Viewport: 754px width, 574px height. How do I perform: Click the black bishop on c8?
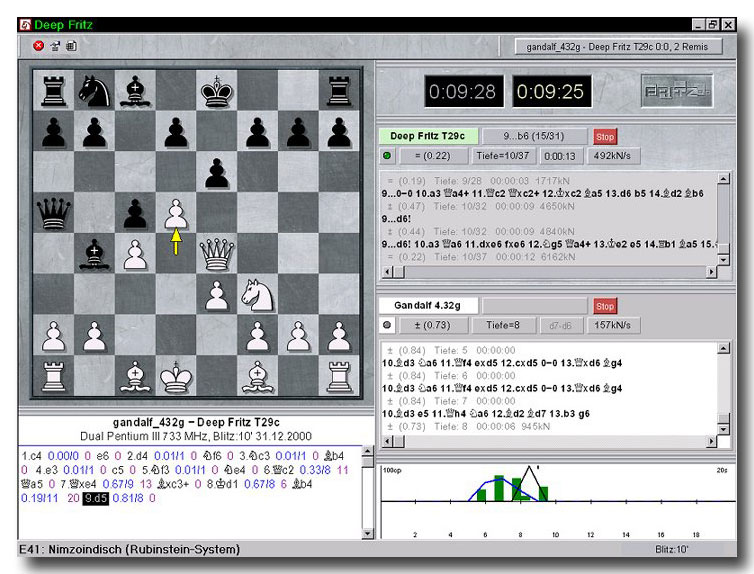coord(135,90)
